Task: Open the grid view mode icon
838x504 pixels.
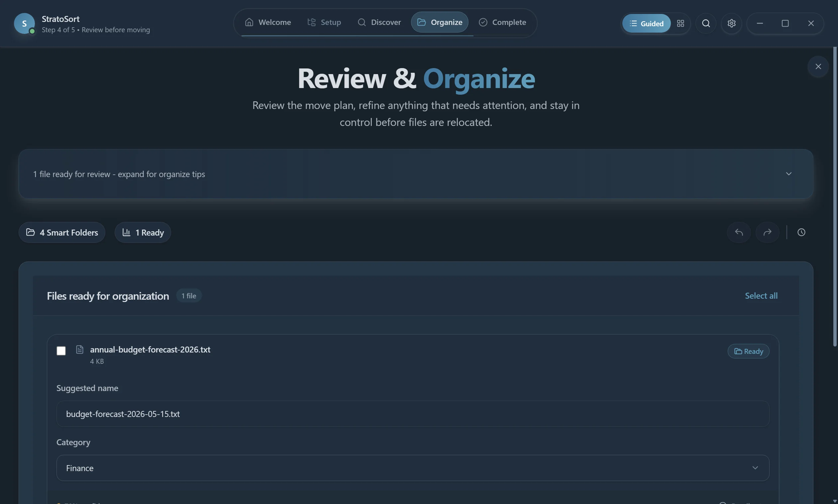Action: tap(681, 23)
